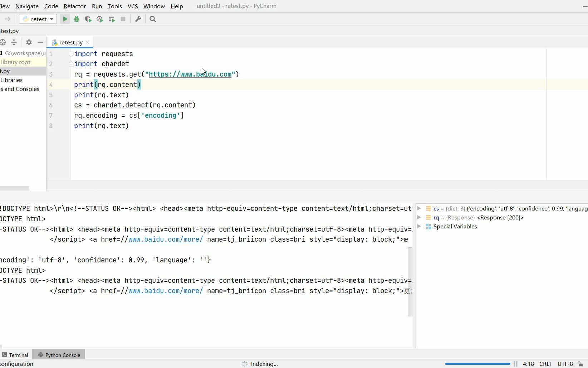Collapse all in project panel

[x=14, y=42]
